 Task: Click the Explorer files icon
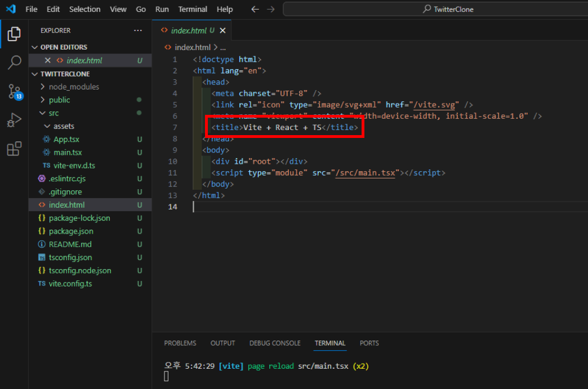pos(14,34)
